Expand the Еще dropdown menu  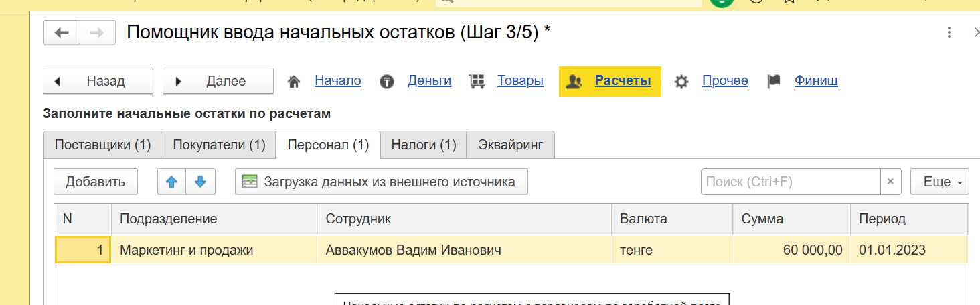point(939,182)
